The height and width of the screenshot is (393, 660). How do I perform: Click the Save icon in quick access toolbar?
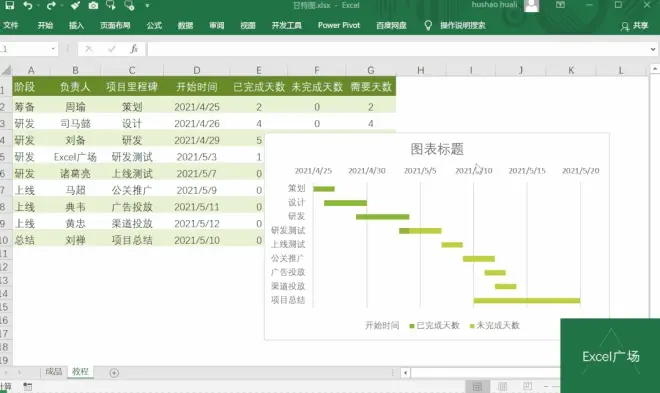click(x=9, y=5)
